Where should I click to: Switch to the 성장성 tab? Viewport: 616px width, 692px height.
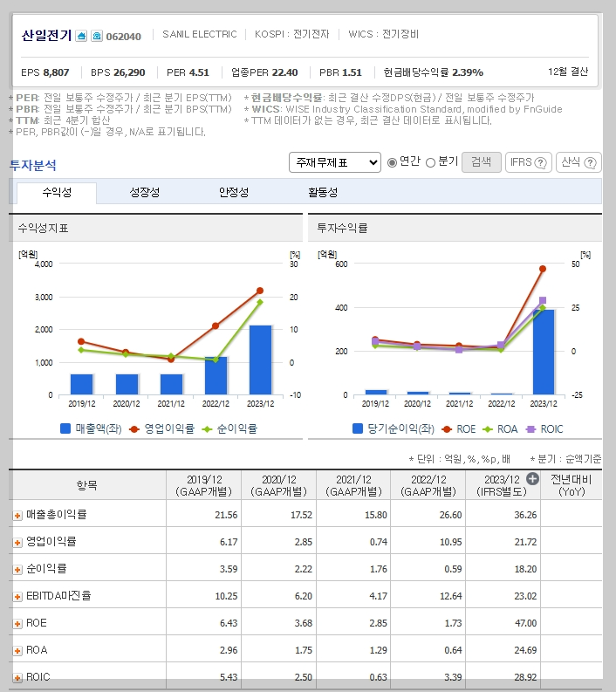coord(144,193)
